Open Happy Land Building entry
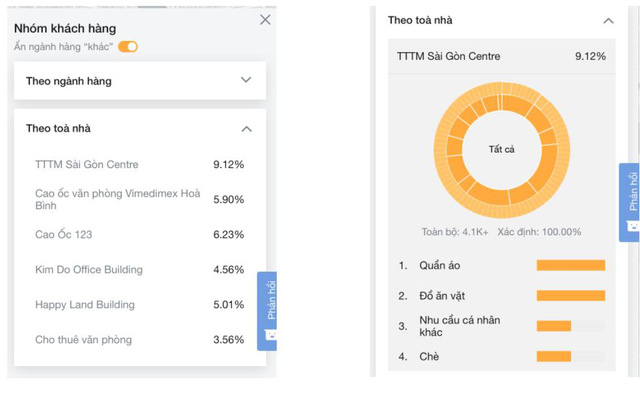 tap(140, 305)
